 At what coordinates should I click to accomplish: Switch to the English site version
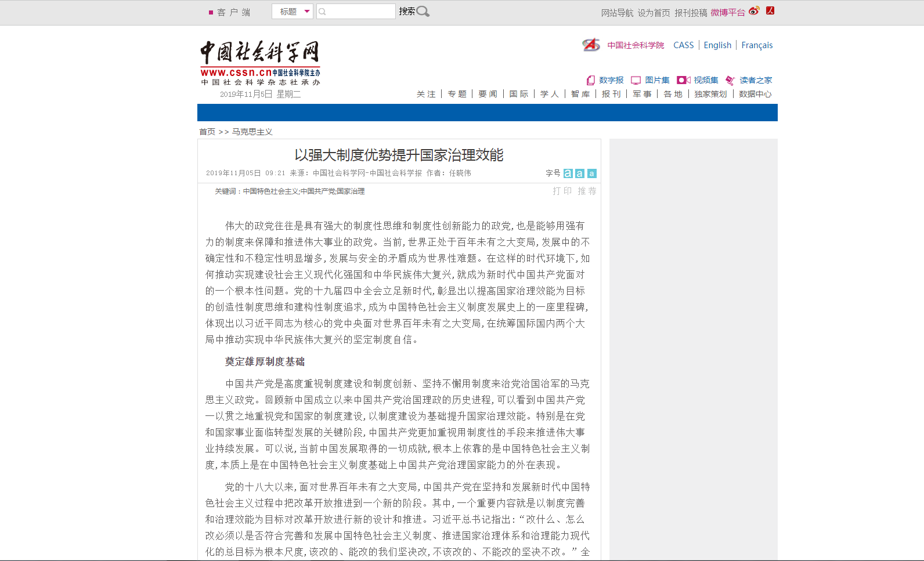pos(717,45)
